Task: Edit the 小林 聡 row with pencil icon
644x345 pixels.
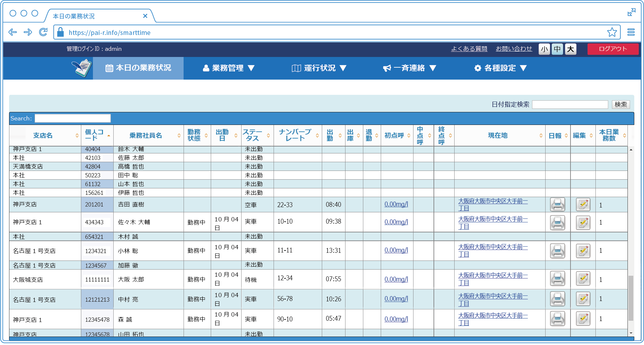Action: 583,250
